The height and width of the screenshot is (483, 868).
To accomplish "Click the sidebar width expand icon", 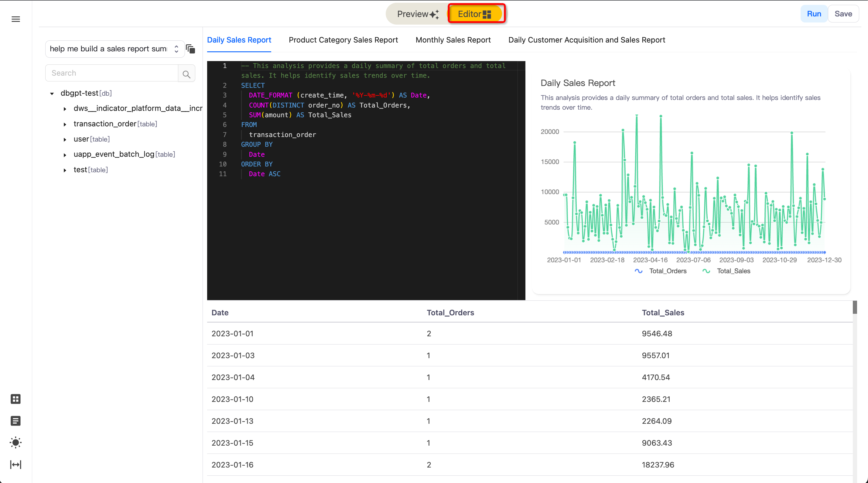I will point(15,464).
